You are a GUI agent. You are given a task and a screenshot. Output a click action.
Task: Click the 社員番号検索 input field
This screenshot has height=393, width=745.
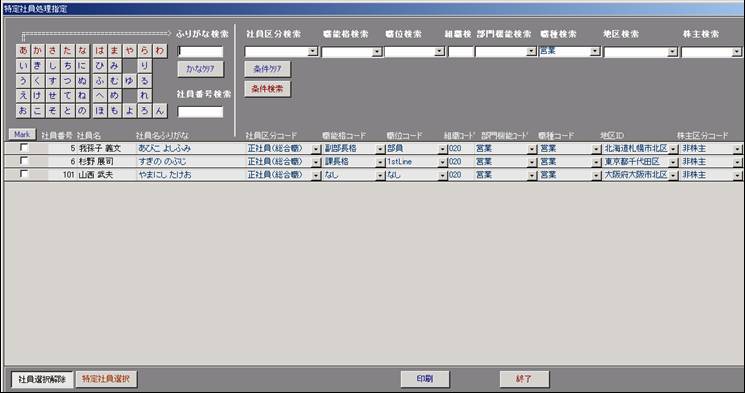(x=200, y=112)
